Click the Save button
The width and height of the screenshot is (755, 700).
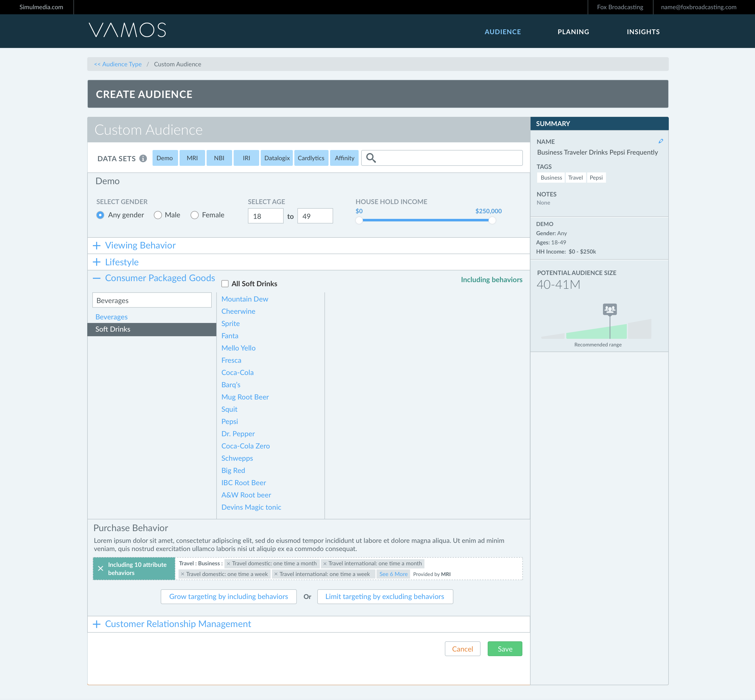coord(505,648)
